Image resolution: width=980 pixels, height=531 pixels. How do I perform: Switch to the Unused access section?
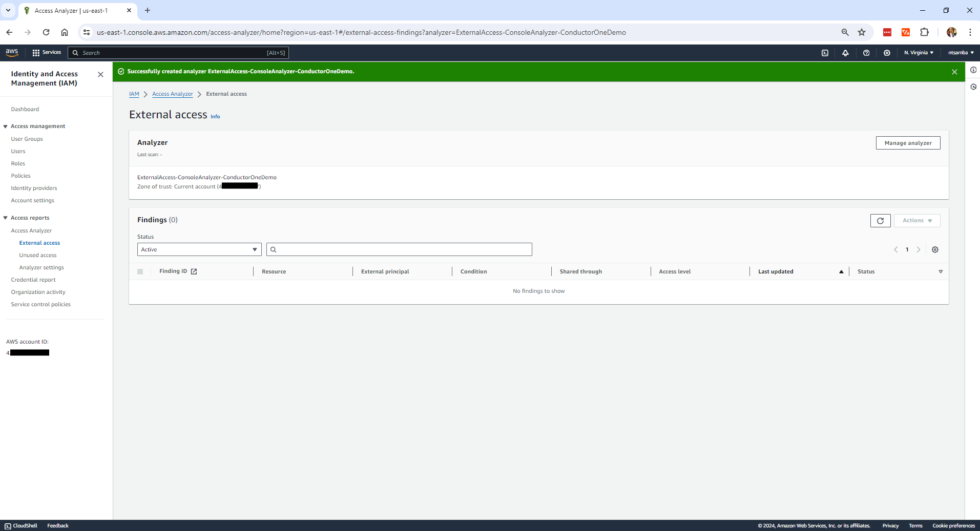tap(37, 255)
